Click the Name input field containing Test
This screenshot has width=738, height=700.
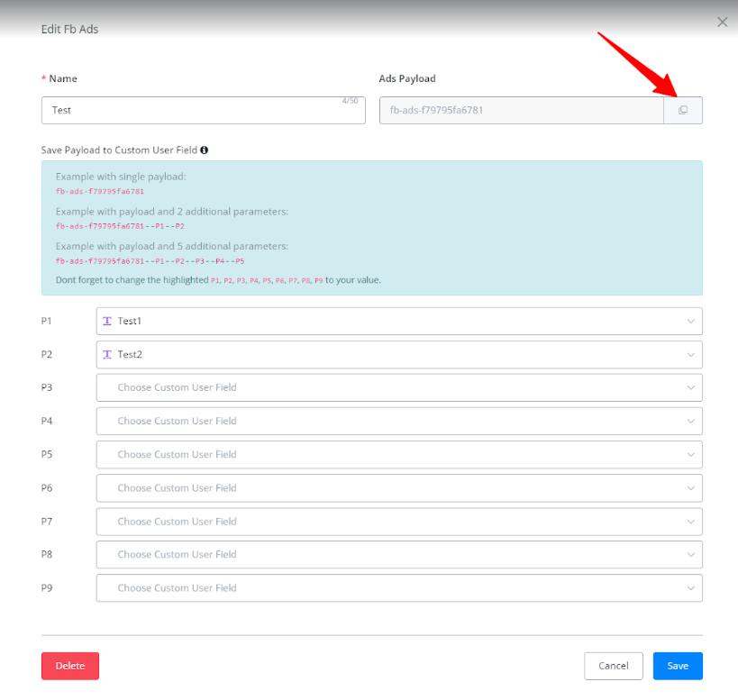(x=203, y=111)
